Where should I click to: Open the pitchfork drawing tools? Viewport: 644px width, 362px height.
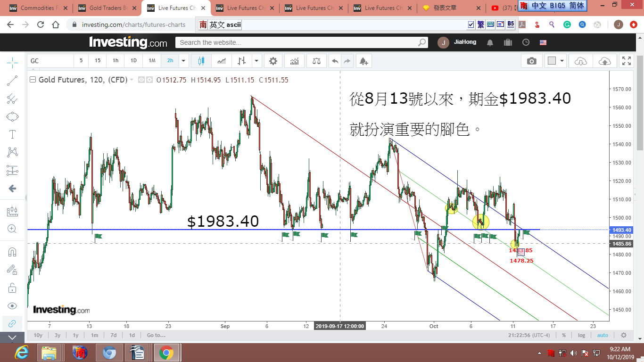click(x=12, y=99)
